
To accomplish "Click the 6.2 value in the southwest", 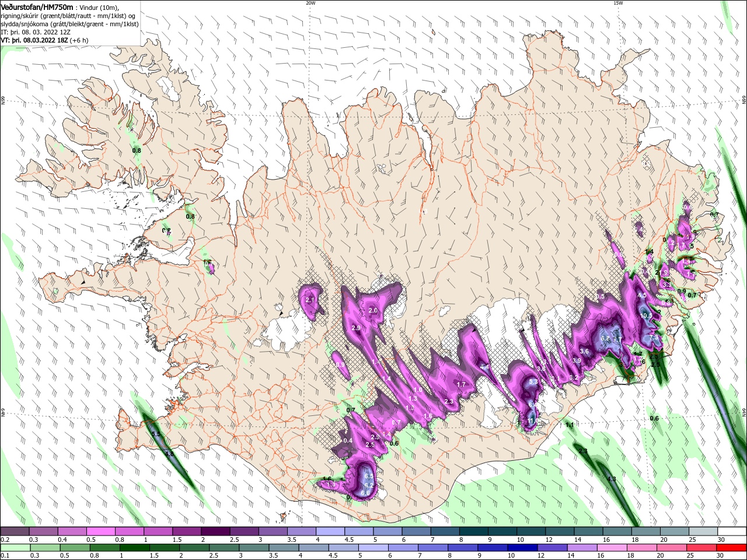I will click(x=369, y=485).
